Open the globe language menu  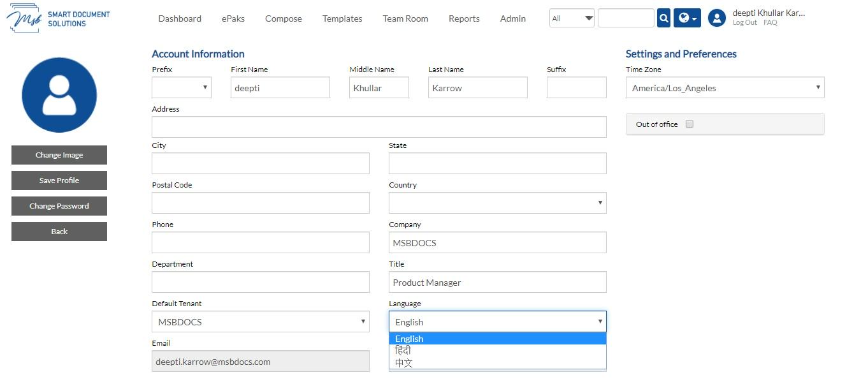[687, 18]
